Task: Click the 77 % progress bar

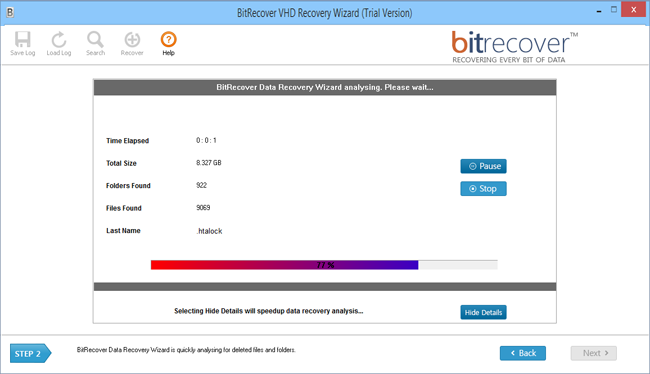Action: click(x=324, y=265)
